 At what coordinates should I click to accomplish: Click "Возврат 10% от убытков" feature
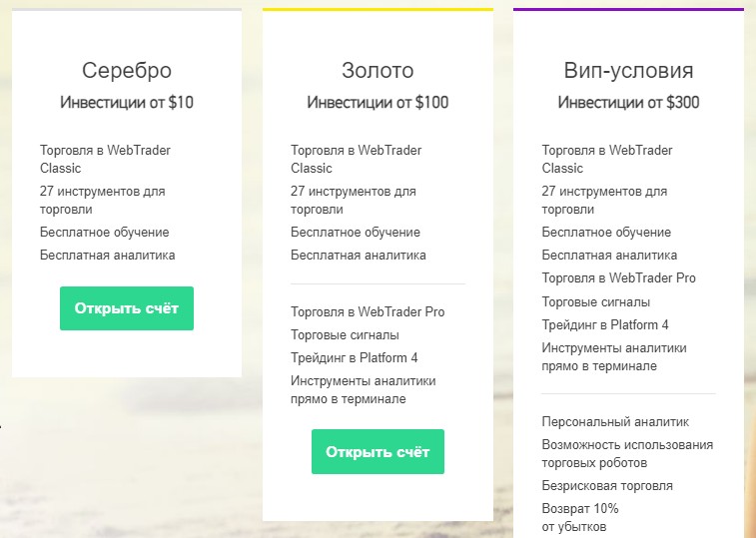pyautogui.click(x=579, y=517)
